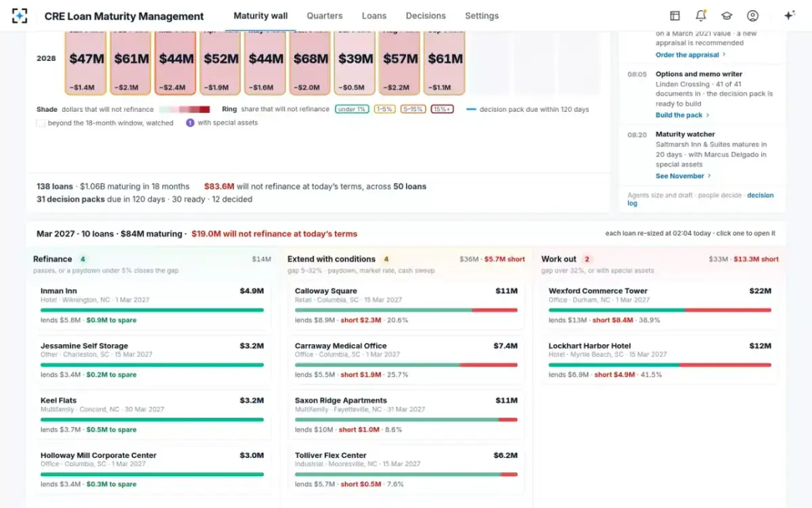812x508 pixels.
Task: Open the Lockhart Harbor Hotel loan card
Action: tap(660, 360)
